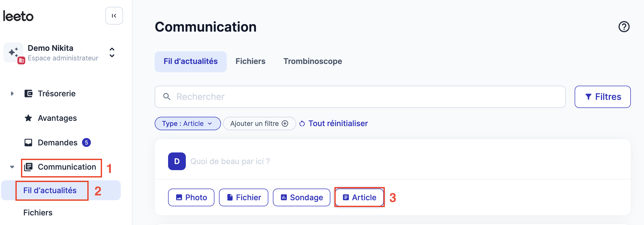Click the blue D user avatar
Image resolution: width=644 pixels, height=225 pixels.
(x=177, y=161)
